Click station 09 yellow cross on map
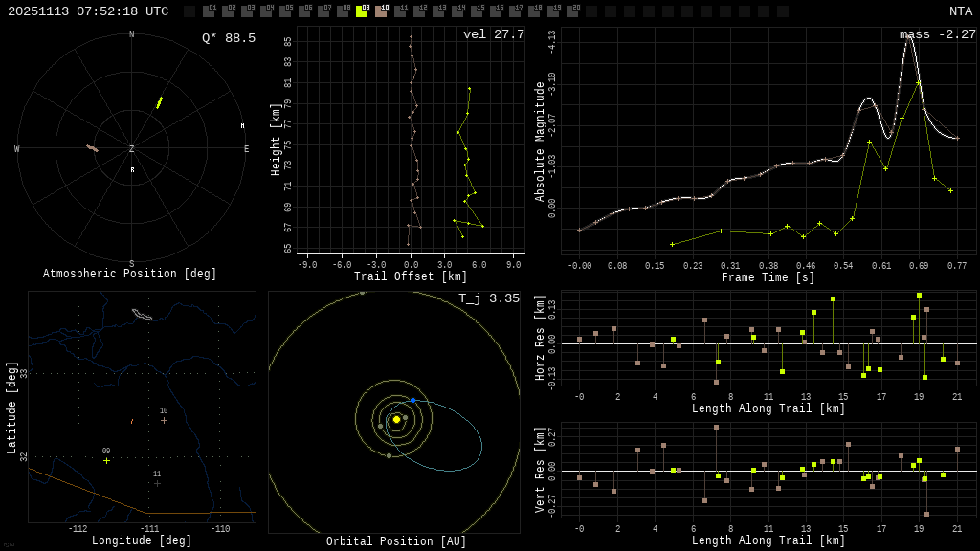 [106, 460]
